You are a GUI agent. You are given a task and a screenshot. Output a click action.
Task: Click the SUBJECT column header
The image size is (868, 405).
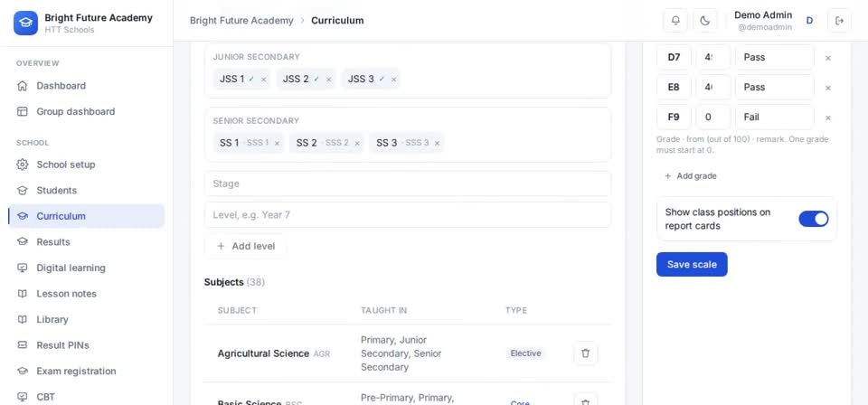point(237,310)
